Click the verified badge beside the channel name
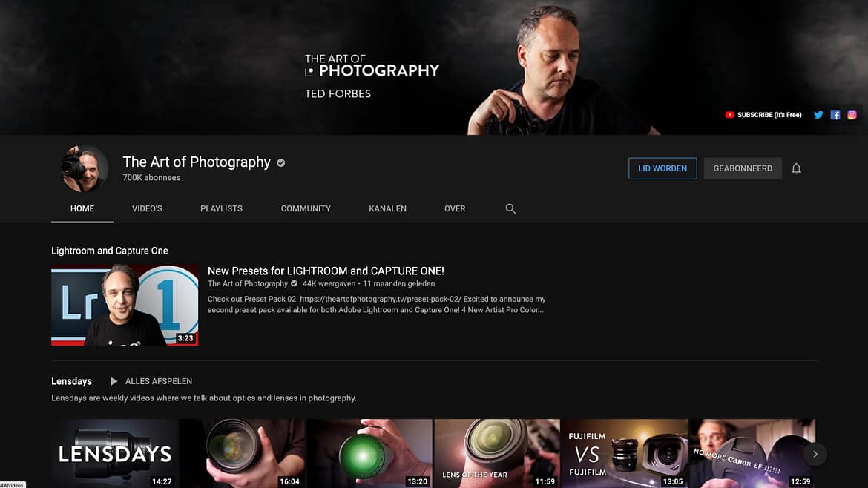Screen dimensions: 868x488 (x=281, y=162)
